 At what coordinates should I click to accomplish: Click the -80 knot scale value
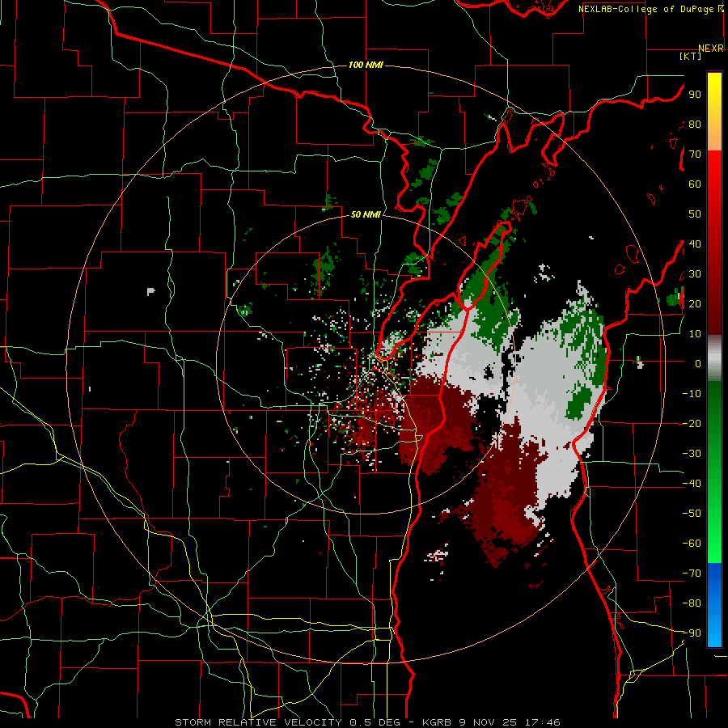pos(692,603)
